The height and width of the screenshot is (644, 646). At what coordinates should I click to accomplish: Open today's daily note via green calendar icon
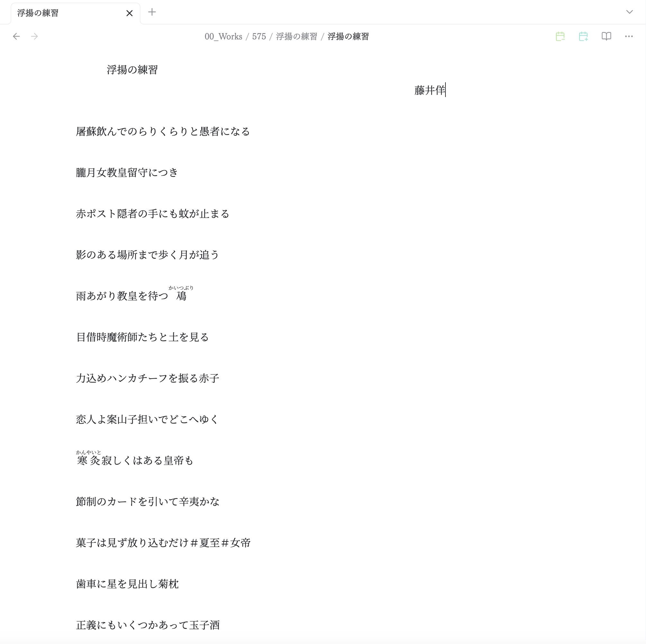561,36
